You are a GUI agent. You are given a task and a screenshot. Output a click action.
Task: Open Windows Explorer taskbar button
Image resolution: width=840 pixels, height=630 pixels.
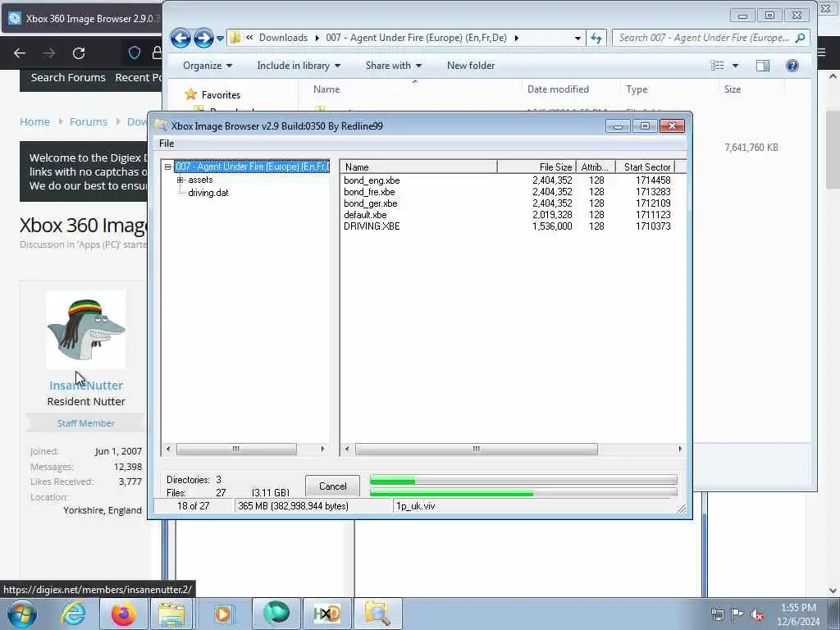pos(171,614)
